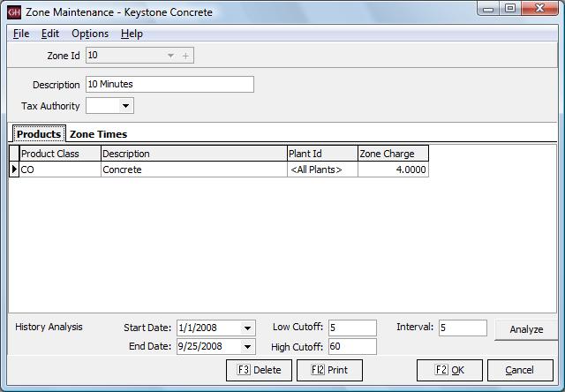Viewport: 565px width, 392px height.
Task: Click the F12 Print button
Action: tap(329, 370)
